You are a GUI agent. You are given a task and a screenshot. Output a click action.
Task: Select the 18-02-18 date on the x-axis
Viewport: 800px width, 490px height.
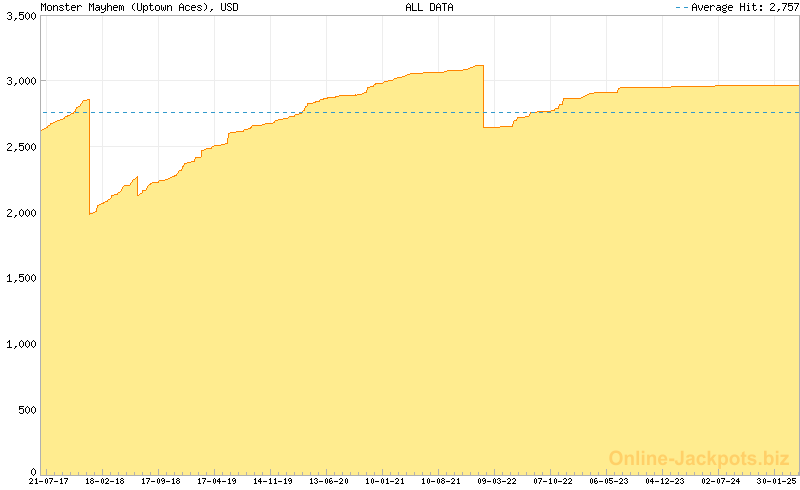(x=105, y=481)
